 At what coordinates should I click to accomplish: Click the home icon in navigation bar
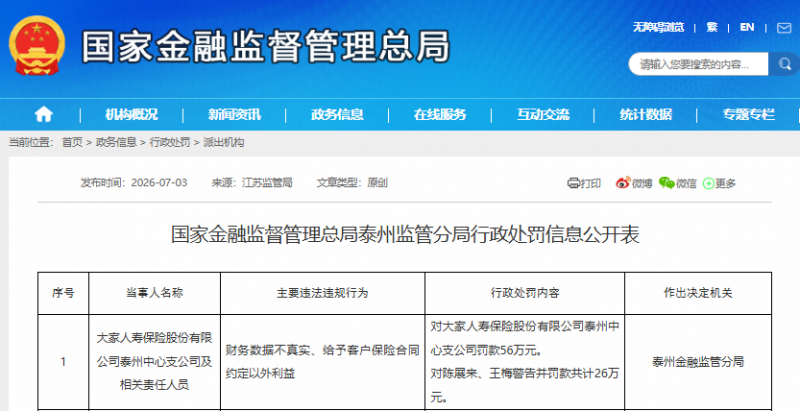coord(43,114)
